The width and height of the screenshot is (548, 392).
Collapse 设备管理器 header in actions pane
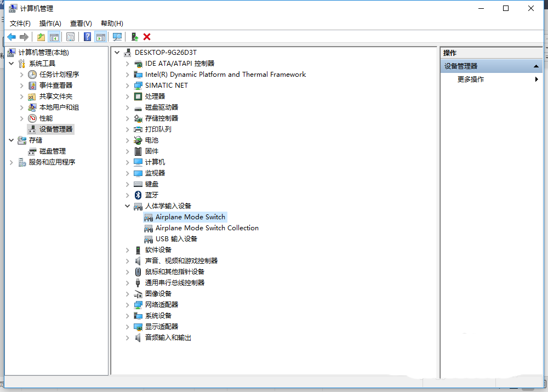pos(536,66)
